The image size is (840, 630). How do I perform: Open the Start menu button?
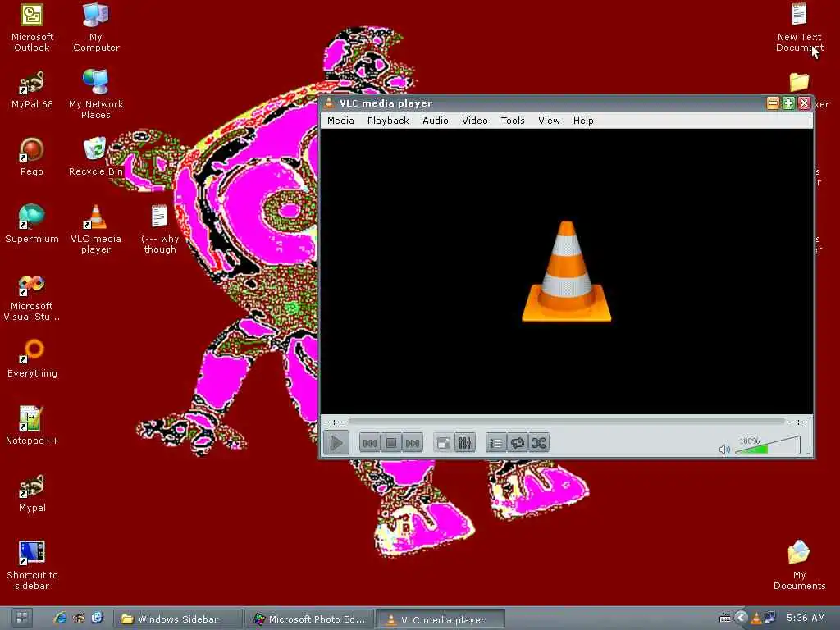22,618
